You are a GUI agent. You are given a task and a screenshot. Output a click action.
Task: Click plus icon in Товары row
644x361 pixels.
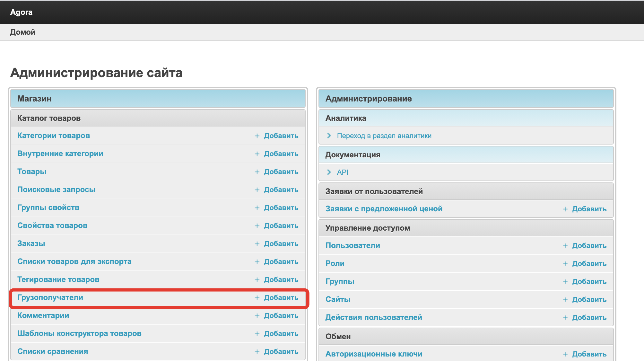tap(257, 172)
